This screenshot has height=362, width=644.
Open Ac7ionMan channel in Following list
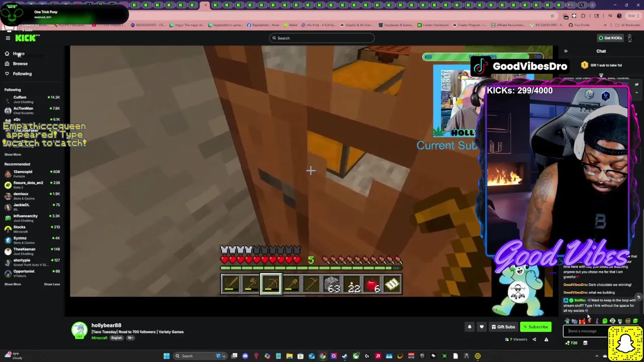31,110
